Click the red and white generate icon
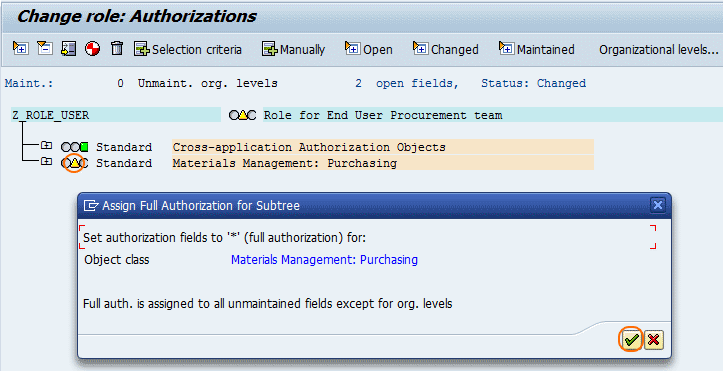 click(93, 48)
